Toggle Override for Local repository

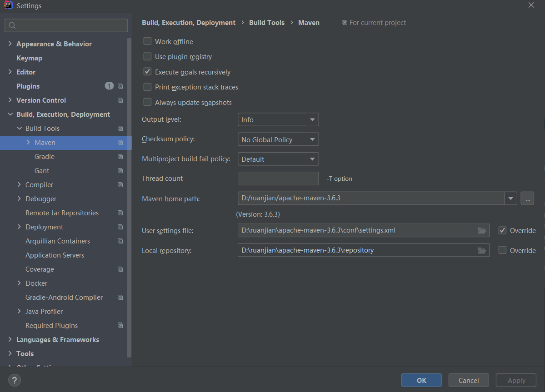[x=502, y=250]
